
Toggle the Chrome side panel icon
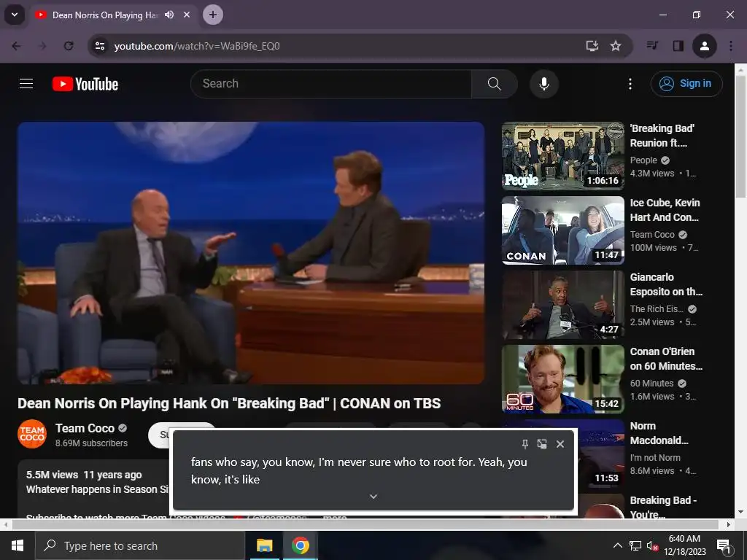click(x=678, y=46)
